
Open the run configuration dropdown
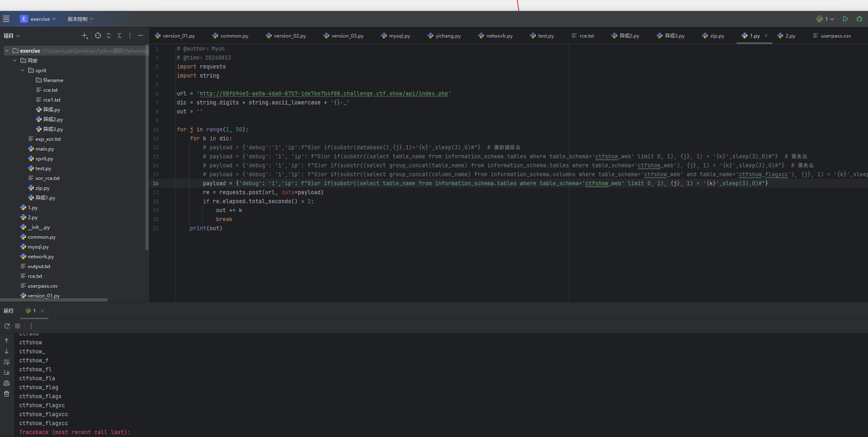(825, 19)
